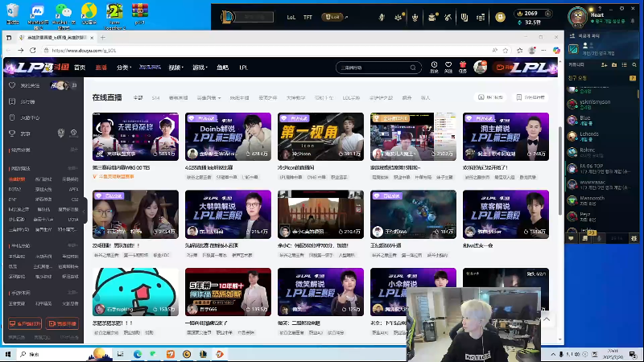Open the 首页 home tab on Douyu
The height and width of the screenshot is (362, 644).
coord(79,68)
